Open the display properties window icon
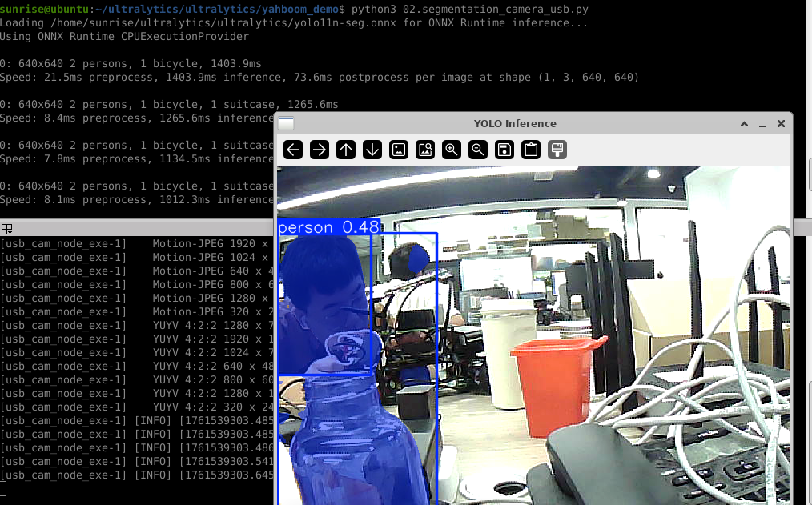The height and width of the screenshot is (505, 812). click(x=557, y=150)
